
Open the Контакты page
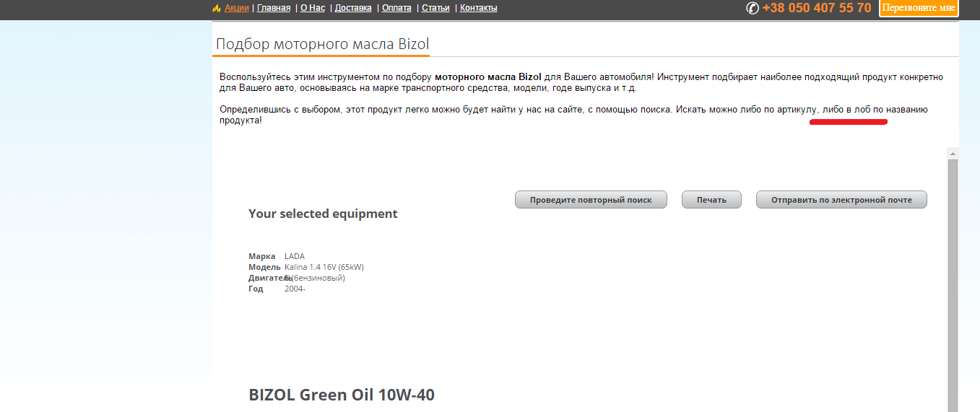pyautogui.click(x=478, y=8)
